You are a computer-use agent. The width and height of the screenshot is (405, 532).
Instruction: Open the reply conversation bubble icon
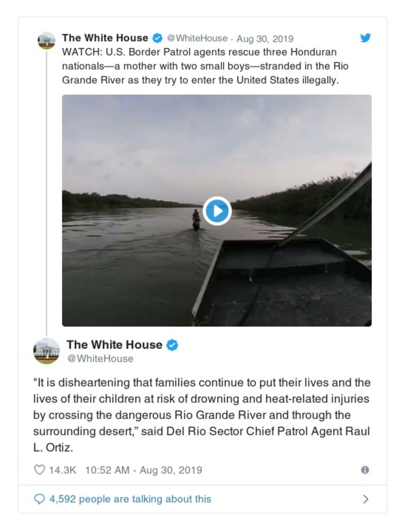[40, 499]
